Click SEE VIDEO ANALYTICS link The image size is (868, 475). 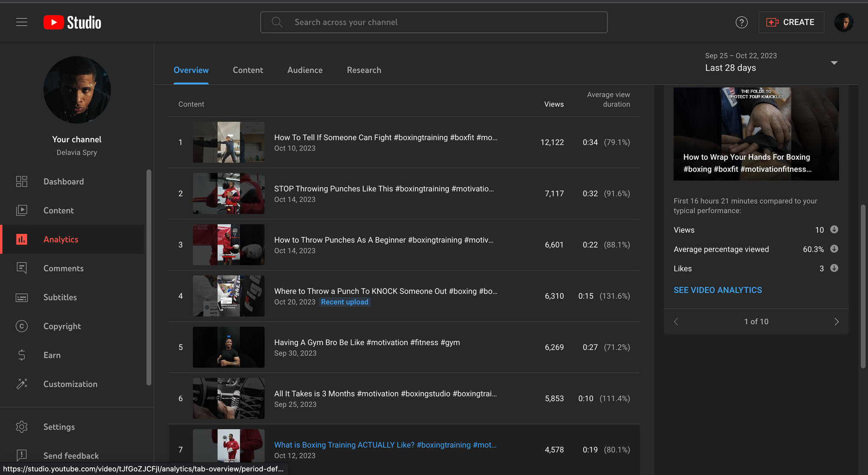click(x=718, y=290)
